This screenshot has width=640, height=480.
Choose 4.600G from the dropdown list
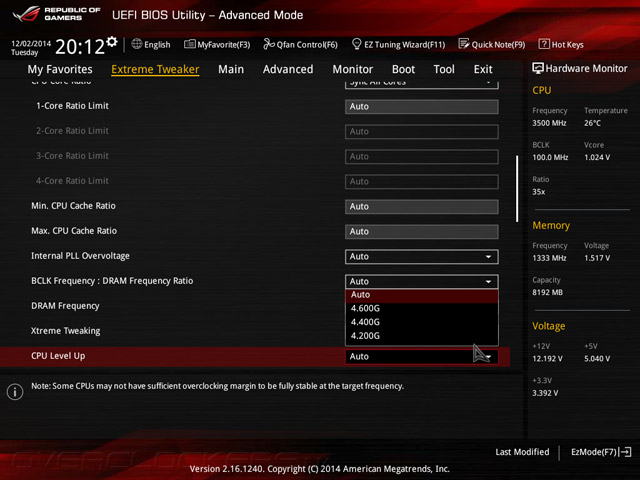tap(422, 309)
